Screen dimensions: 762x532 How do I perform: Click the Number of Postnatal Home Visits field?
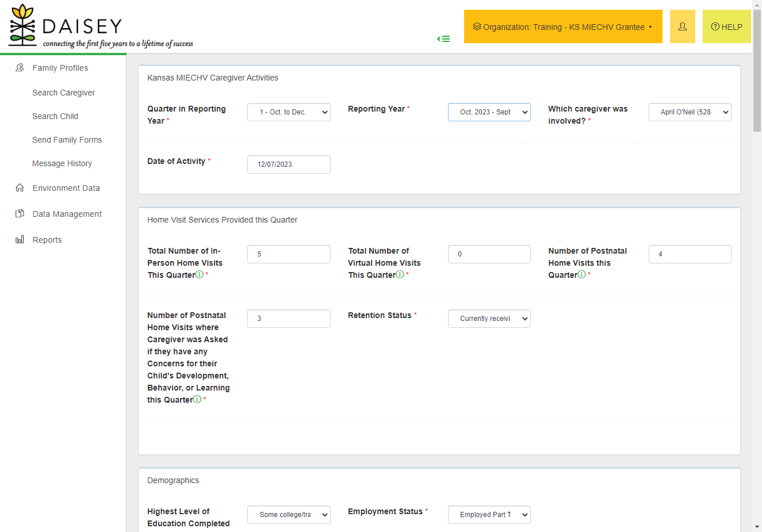690,254
